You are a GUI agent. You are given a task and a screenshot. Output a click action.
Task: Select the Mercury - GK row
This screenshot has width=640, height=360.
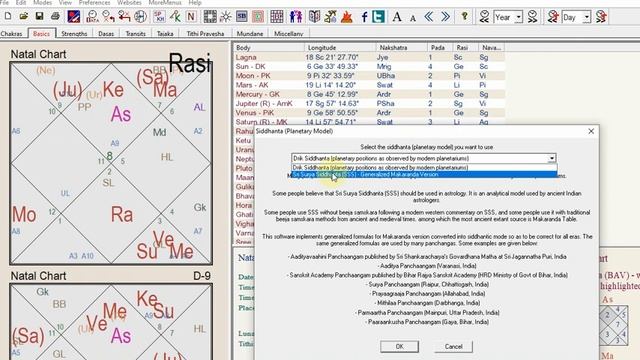tap(369, 94)
